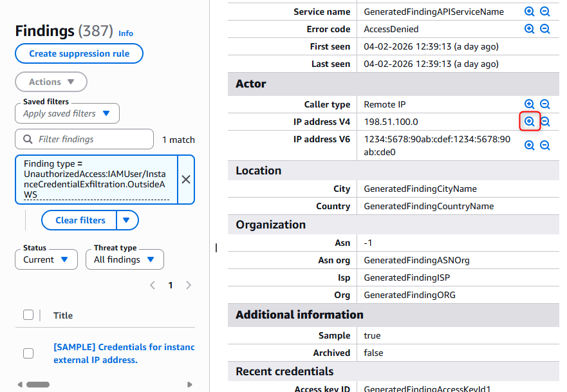Exclude Error code AccessDenied from filter

pos(545,29)
